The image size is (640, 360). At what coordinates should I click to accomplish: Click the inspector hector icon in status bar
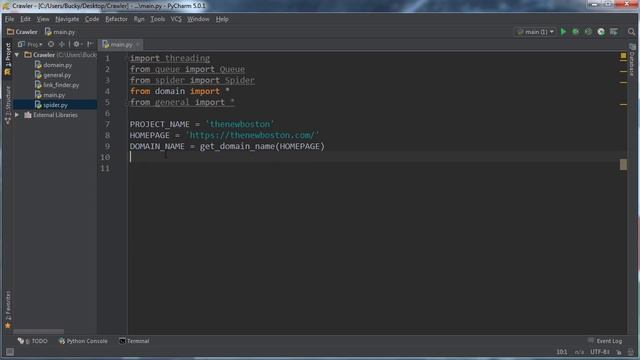631,352
